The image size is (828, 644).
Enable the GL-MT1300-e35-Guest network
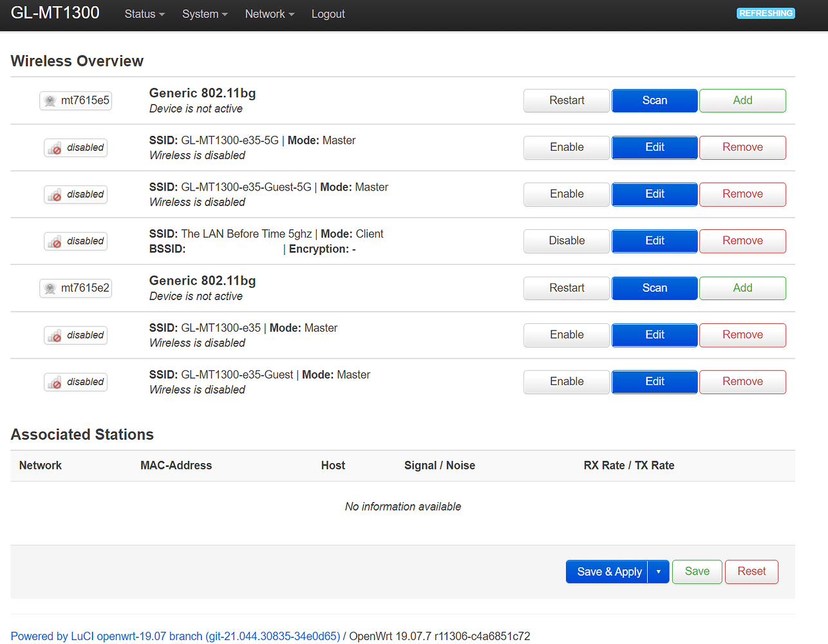tap(566, 381)
